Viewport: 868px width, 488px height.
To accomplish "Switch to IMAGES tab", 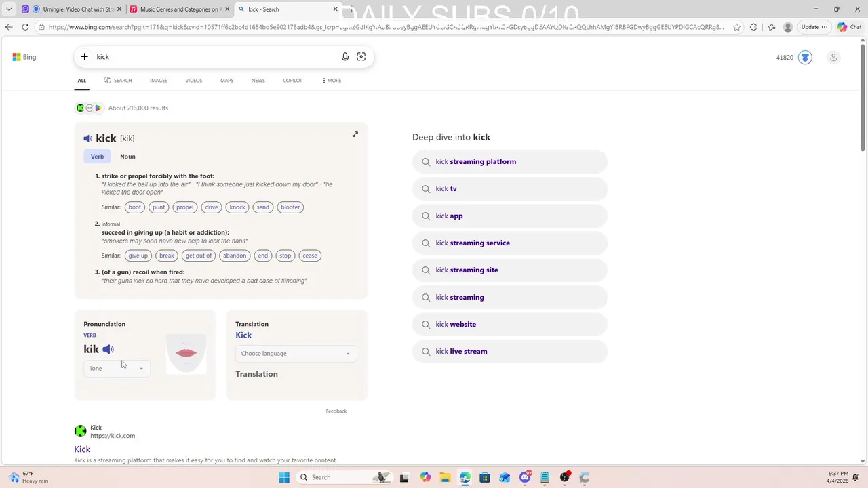I will tap(159, 81).
